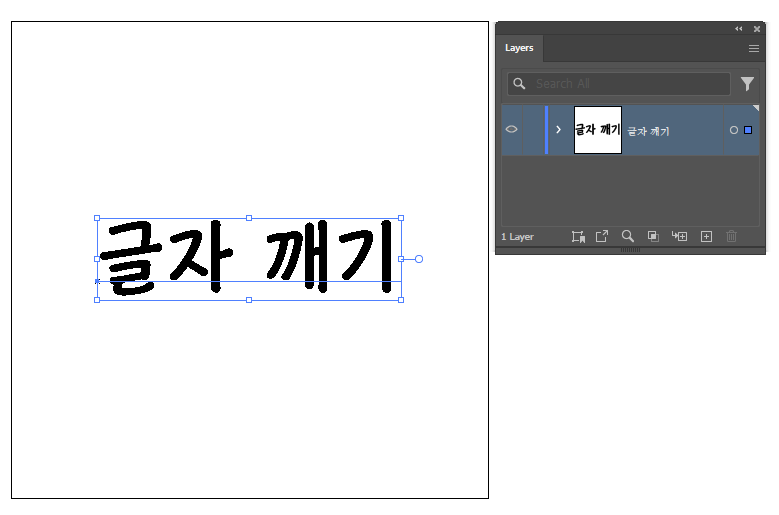The width and height of the screenshot is (779, 515).
Task: Open the layer filter funnel icon
Action: pyautogui.click(x=747, y=83)
